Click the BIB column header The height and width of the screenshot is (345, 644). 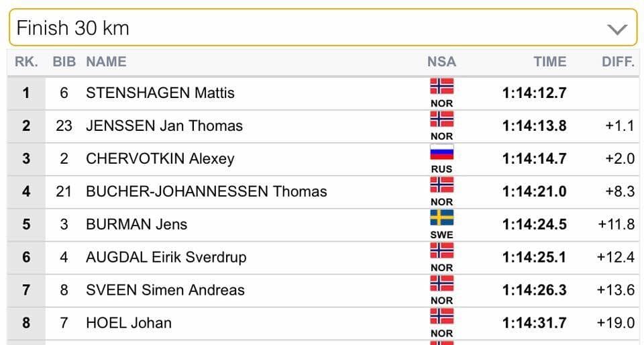click(x=64, y=62)
